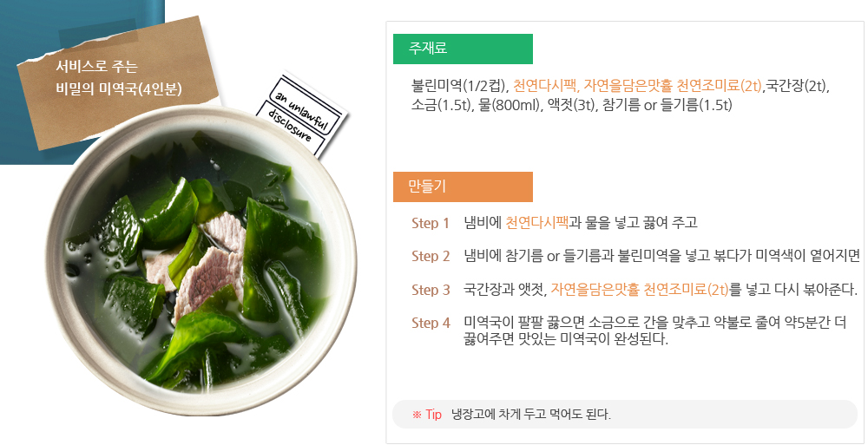Click the tip text about 냉장고
Viewport: 868px width, 445px height.
click(531, 415)
